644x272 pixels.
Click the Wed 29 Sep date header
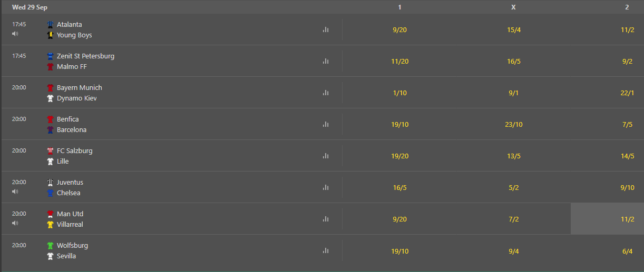pos(30,7)
